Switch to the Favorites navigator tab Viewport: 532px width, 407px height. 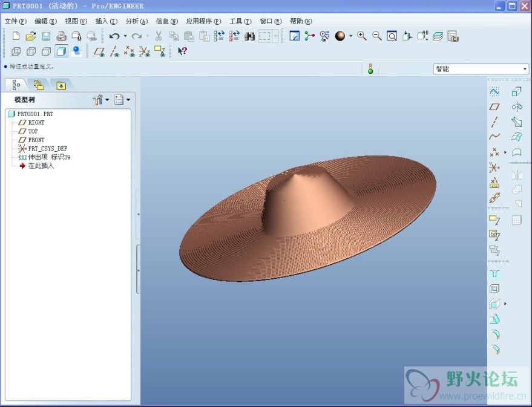61,85
